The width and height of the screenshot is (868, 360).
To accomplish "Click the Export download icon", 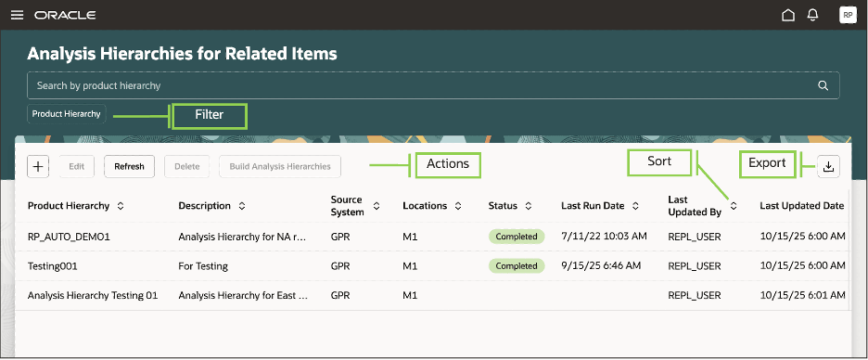I will (828, 166).
